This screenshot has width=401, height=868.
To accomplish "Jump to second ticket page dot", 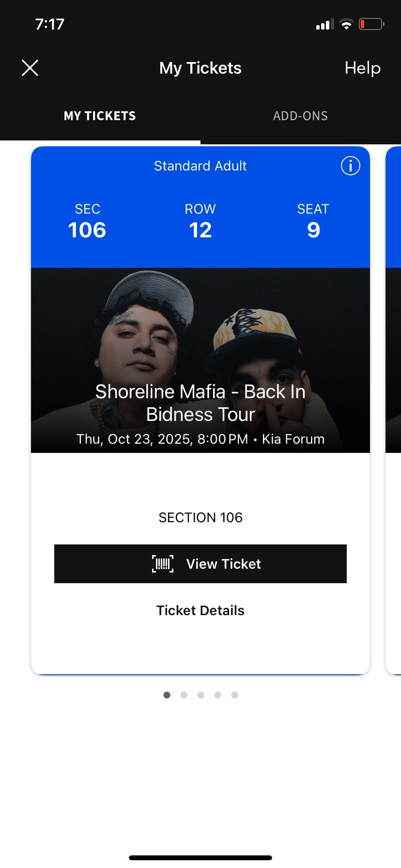I will [184, 695].
